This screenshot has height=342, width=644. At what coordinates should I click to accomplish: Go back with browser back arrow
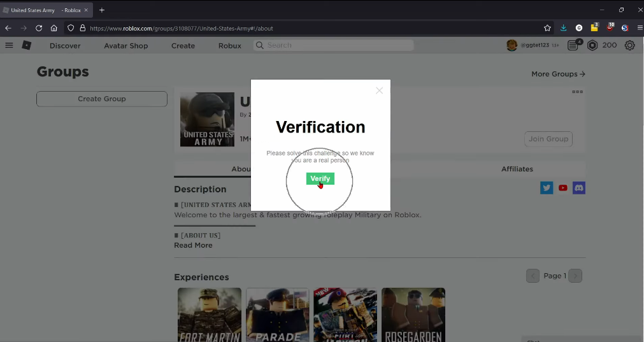pyautogui.click(x=8, y=28)
